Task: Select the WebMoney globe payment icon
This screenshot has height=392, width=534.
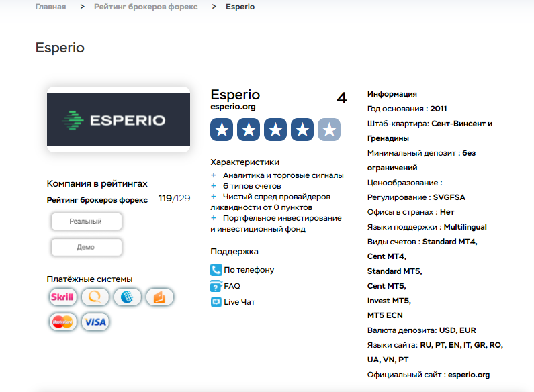Action: tap(128, 297)
